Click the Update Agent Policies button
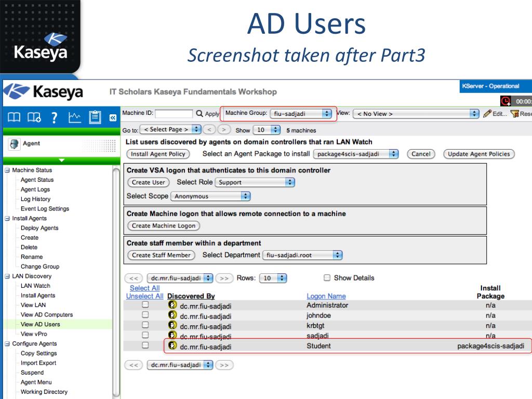This screenshot has height=399, width=532. tap(478, 154)
